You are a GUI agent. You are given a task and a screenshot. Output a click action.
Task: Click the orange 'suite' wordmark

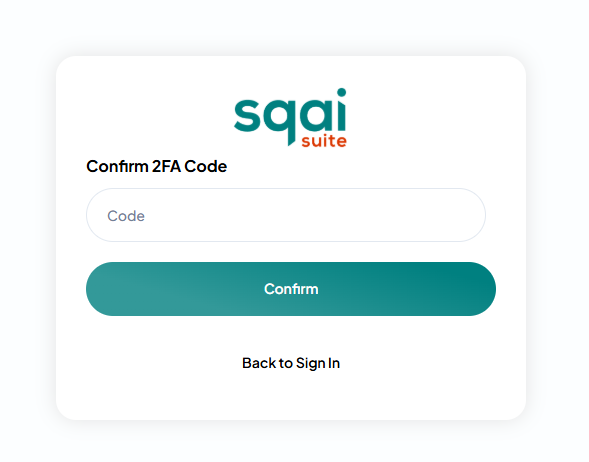coord(324,141)
